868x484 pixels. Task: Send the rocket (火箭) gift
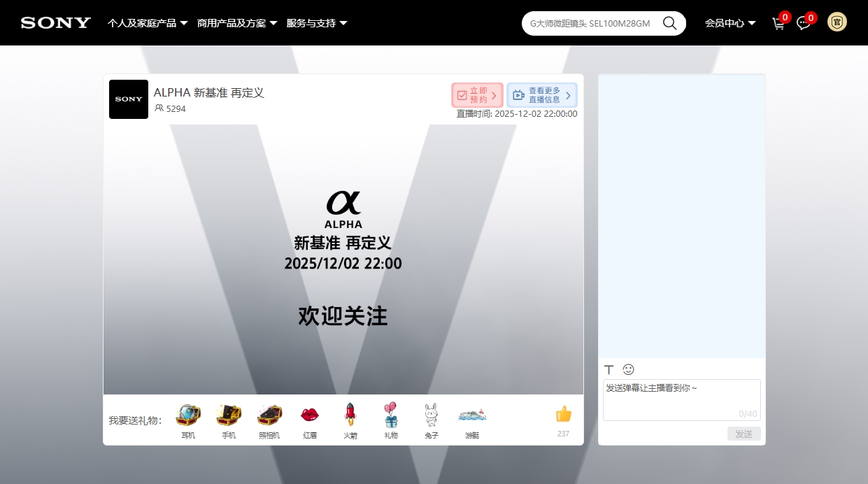[x=350, y=416]
